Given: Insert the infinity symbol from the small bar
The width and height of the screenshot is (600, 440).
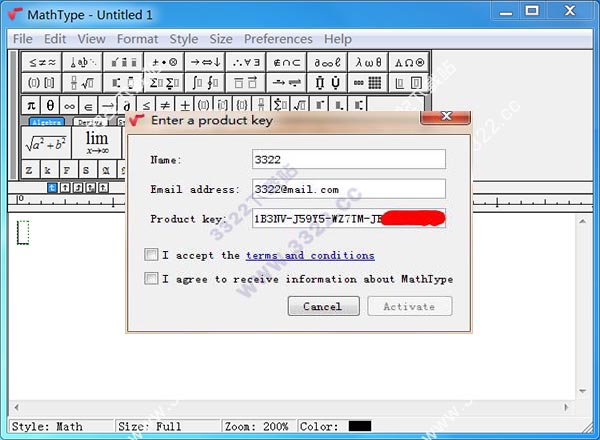Looking at the screenshot, I should point(69,105).
